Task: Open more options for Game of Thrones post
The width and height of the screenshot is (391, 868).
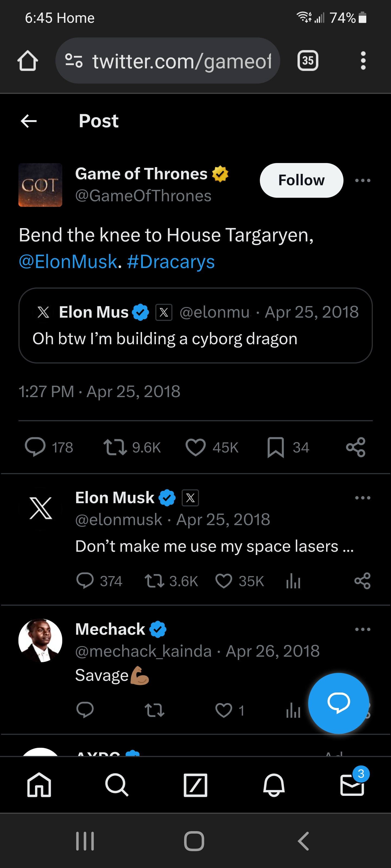Action: point(363,181)
